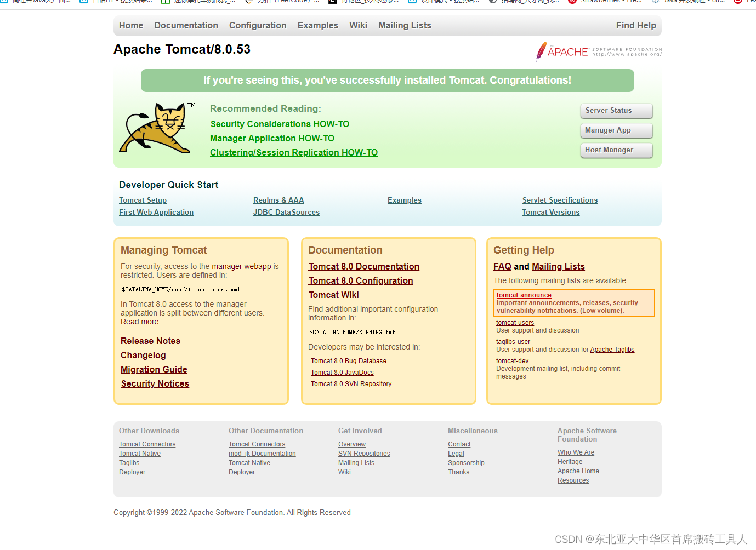
Task: Open Mailing Lists under Get Involved
Action: 356,463
